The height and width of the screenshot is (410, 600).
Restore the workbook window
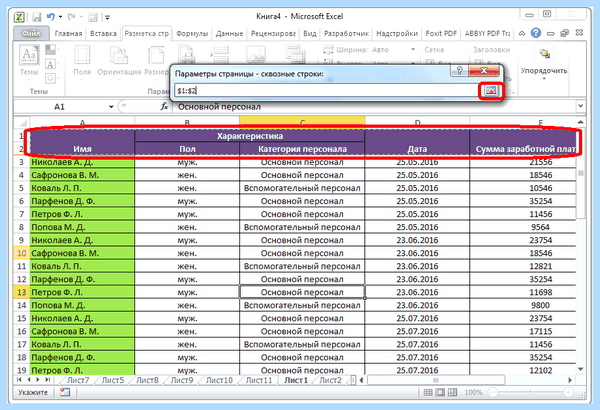pos(564,33)
